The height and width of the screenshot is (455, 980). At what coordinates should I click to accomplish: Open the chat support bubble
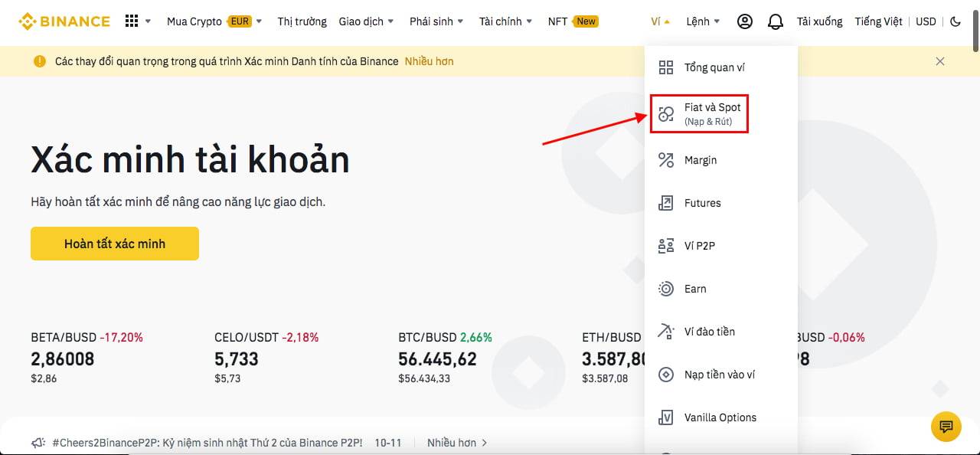tap(946, 427)
